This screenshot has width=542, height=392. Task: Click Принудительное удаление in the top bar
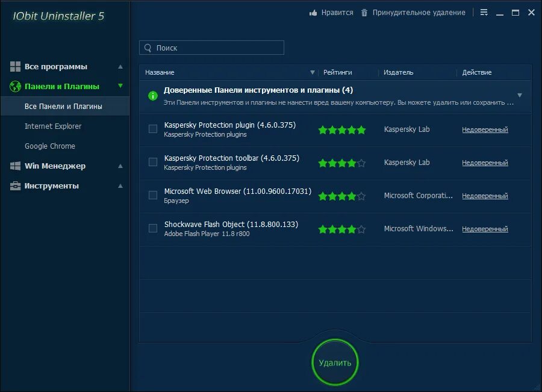tap(419, 13)
